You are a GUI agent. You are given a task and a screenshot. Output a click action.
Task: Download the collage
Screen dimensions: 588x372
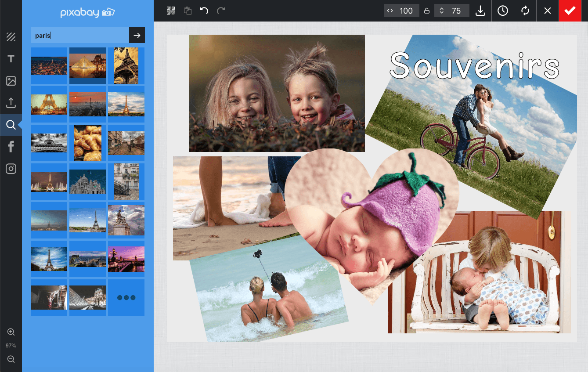[x=480, y=11]
